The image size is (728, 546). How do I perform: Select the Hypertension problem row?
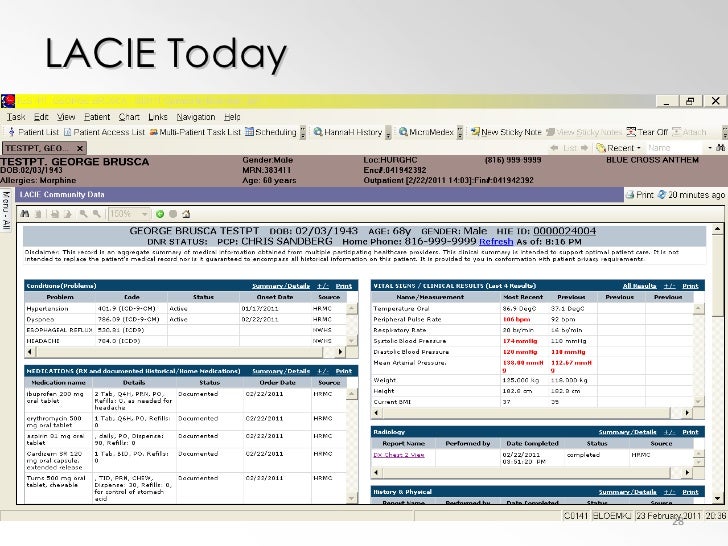185,309
